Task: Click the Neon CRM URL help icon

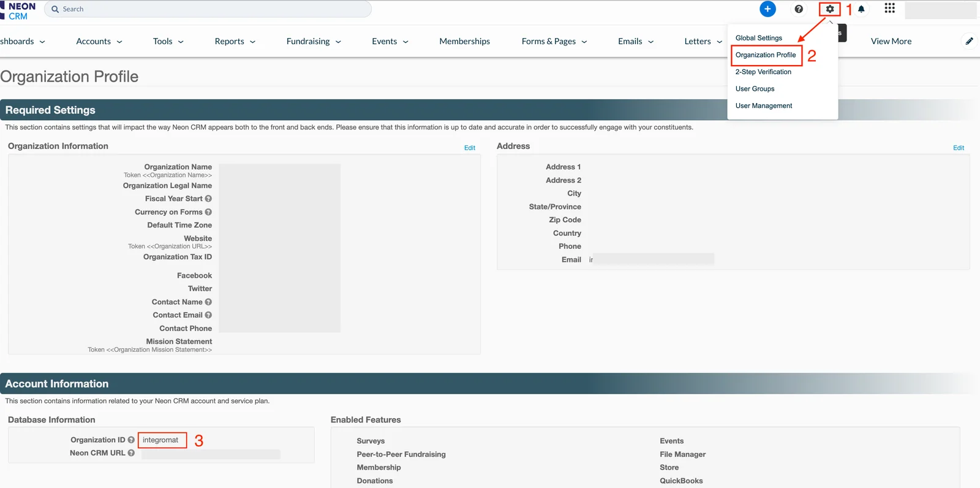Action: [x=131, y=453]
